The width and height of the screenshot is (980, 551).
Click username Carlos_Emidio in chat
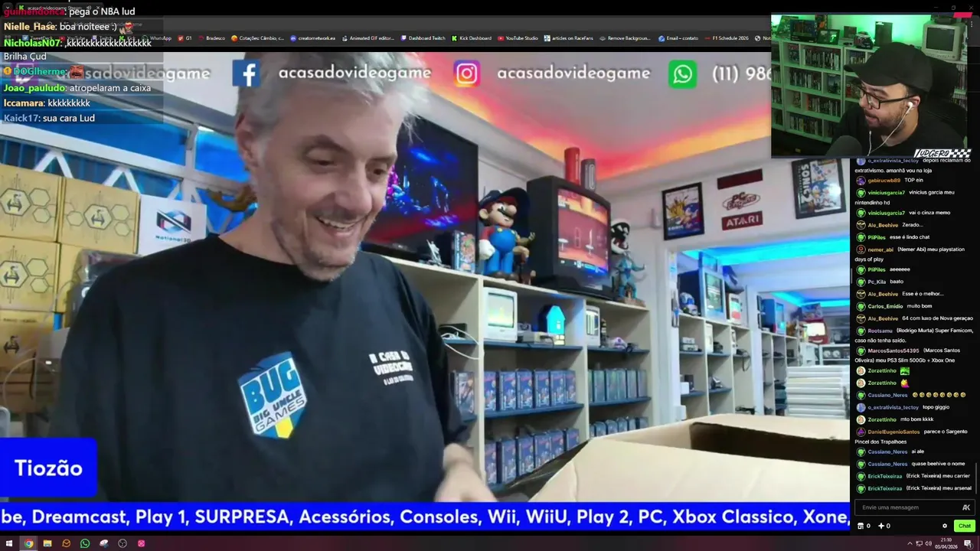pos(885,306)
